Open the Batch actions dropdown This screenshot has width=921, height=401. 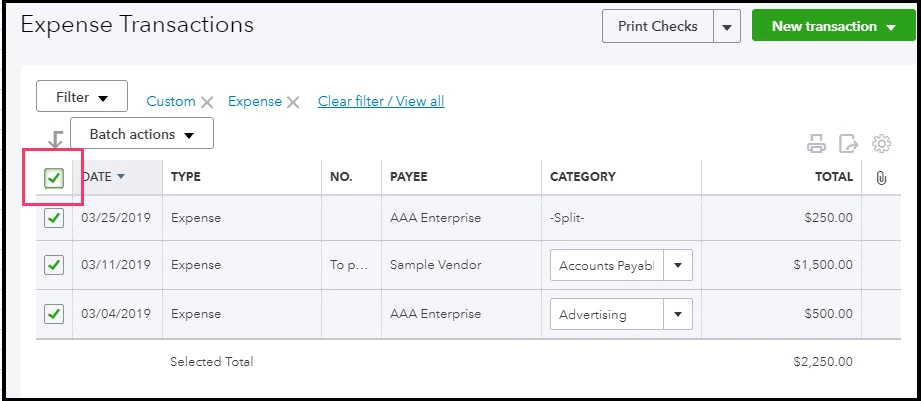(142, 133)
